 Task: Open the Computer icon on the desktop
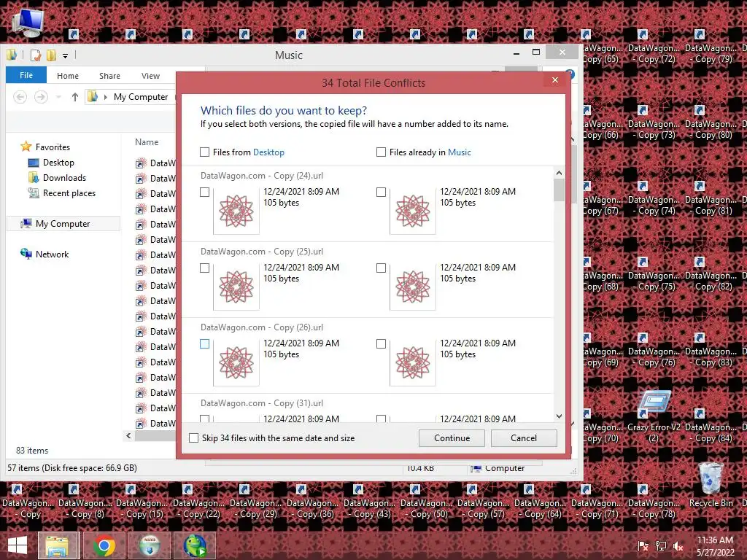[x=28, y=23]
